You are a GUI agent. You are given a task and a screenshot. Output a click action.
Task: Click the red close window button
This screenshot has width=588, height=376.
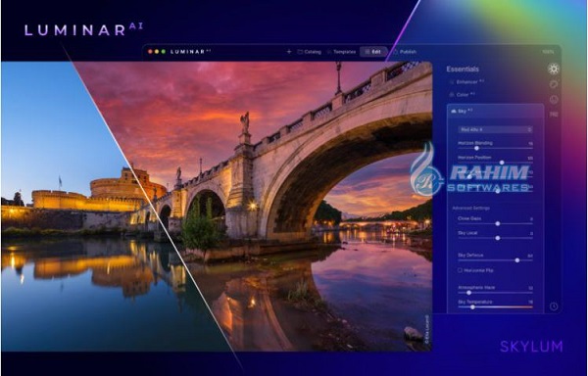click(x=150, y=52)
